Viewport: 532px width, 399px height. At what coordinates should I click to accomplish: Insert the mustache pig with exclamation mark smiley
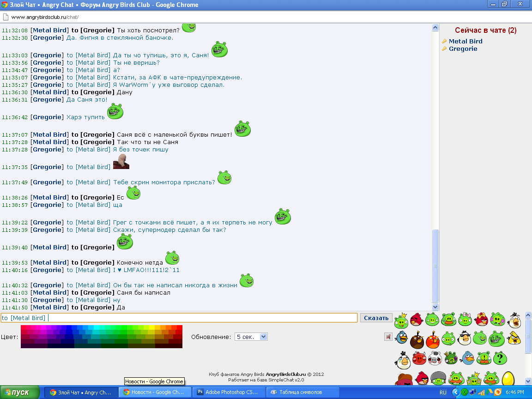click(x=484, y=358)
